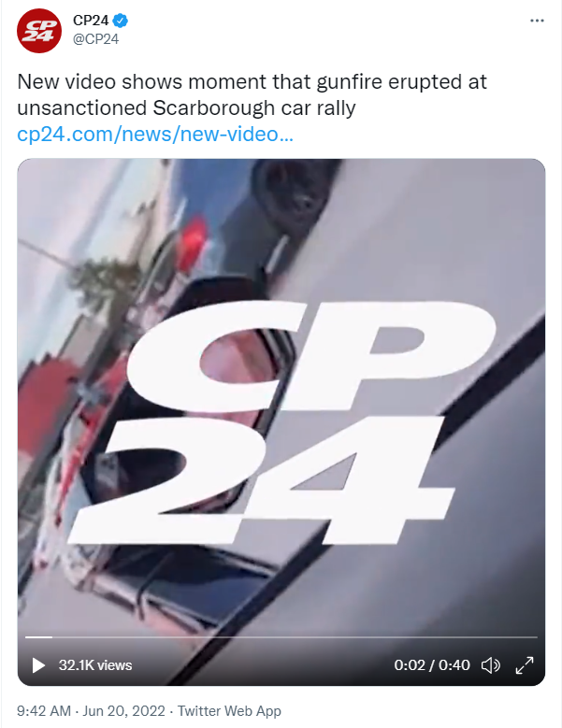Click the blue verified badge
The image size is (562, 728).
coord(121,21)
